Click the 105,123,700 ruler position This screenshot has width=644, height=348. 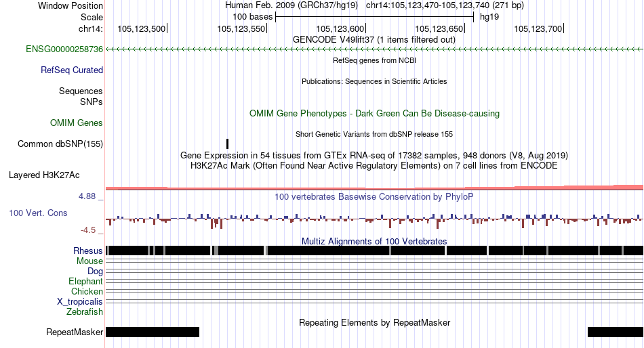538,28
